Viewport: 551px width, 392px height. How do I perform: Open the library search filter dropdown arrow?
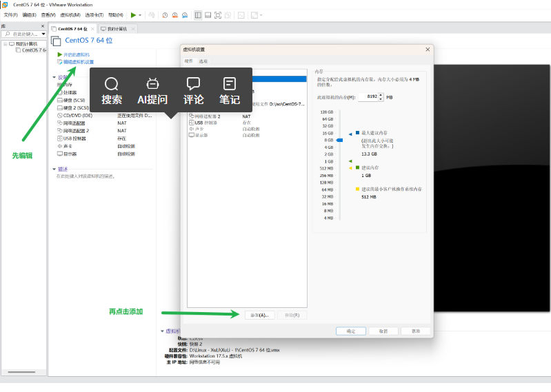(x=43, y=34)
